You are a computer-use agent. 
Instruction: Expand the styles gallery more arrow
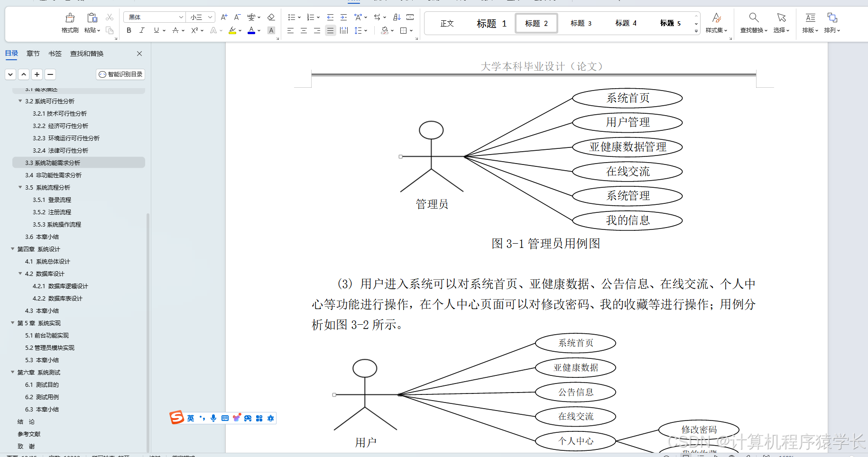(x=696, y=31)
